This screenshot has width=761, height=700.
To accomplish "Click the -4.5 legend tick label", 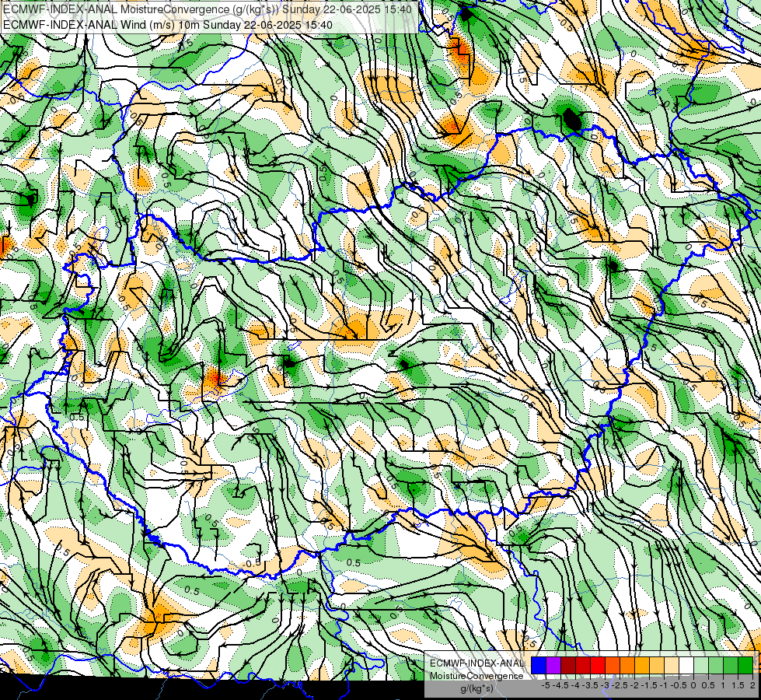I will [x=560, y=685].
